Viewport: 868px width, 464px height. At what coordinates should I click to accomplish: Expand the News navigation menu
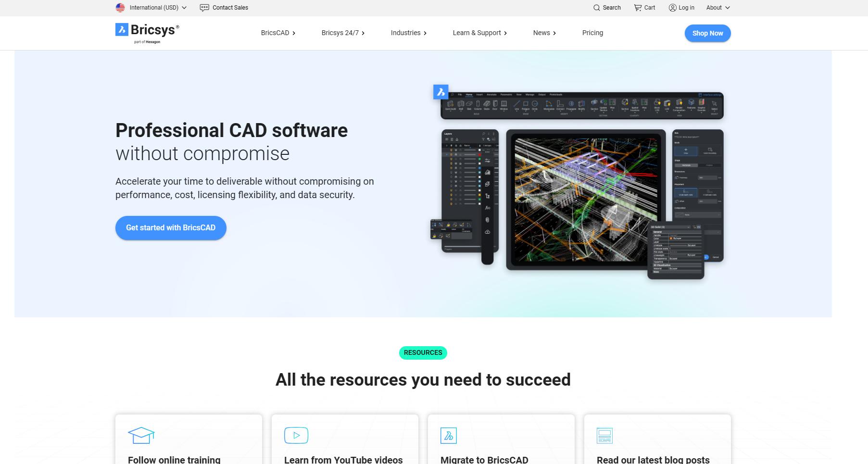(x=544, y=33)
